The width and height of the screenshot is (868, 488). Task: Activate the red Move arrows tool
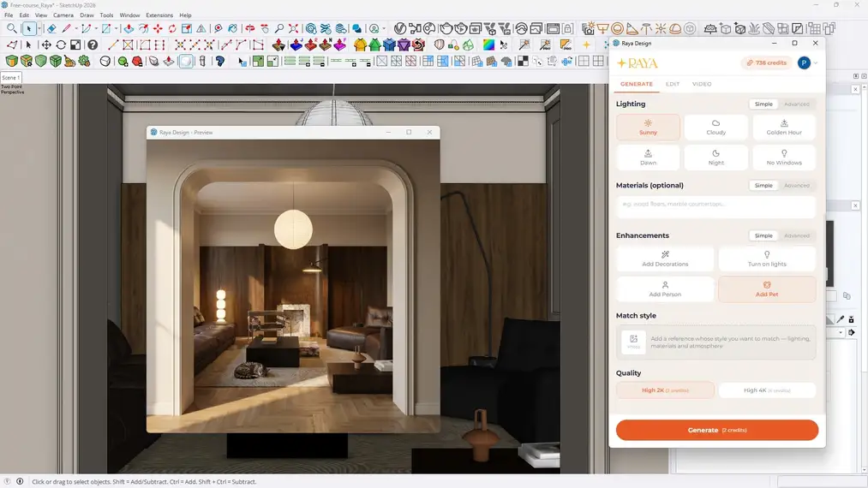(158, 28)
